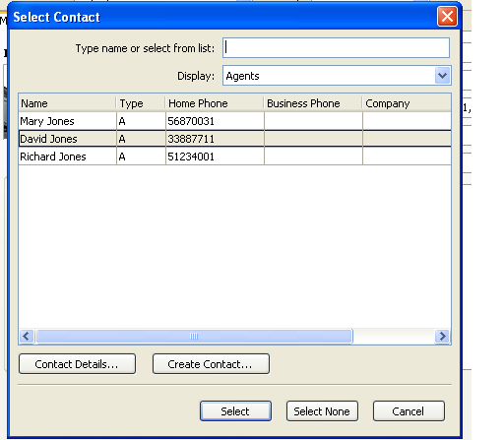This screenshot has height=440, width=504.
Task: Open Contact Details for selected contact
Action: click(77, 364)
